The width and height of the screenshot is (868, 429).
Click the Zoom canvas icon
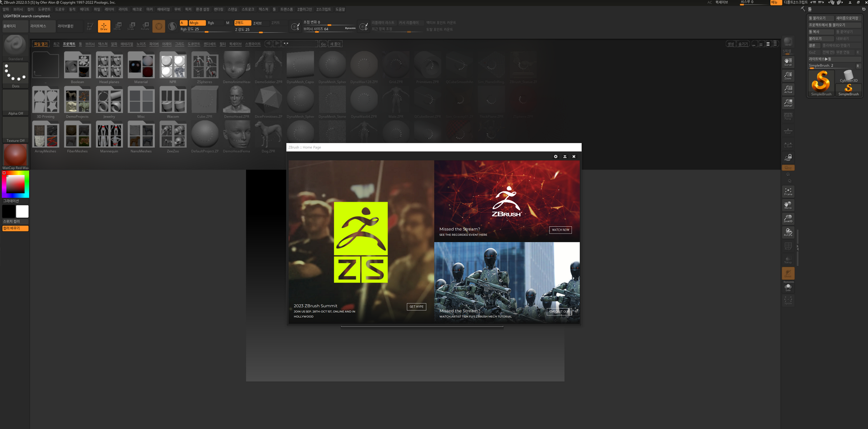788,75
